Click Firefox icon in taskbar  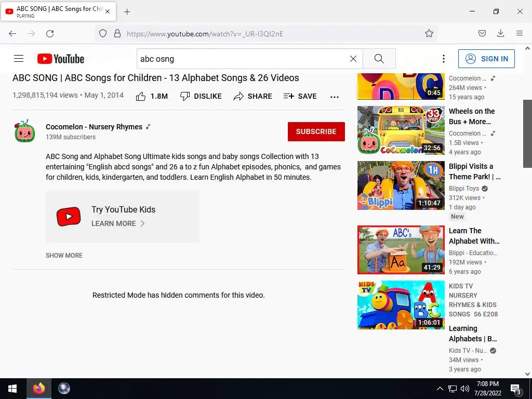pos(38,389)
